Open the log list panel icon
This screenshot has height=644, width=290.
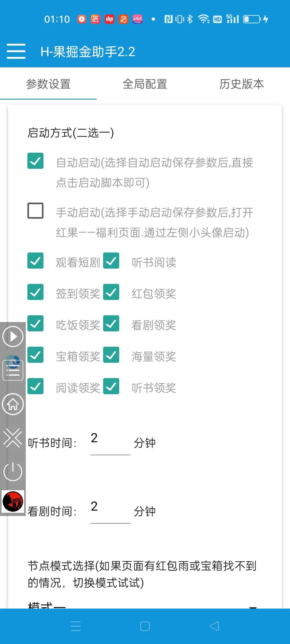click(x=13, y=370)
